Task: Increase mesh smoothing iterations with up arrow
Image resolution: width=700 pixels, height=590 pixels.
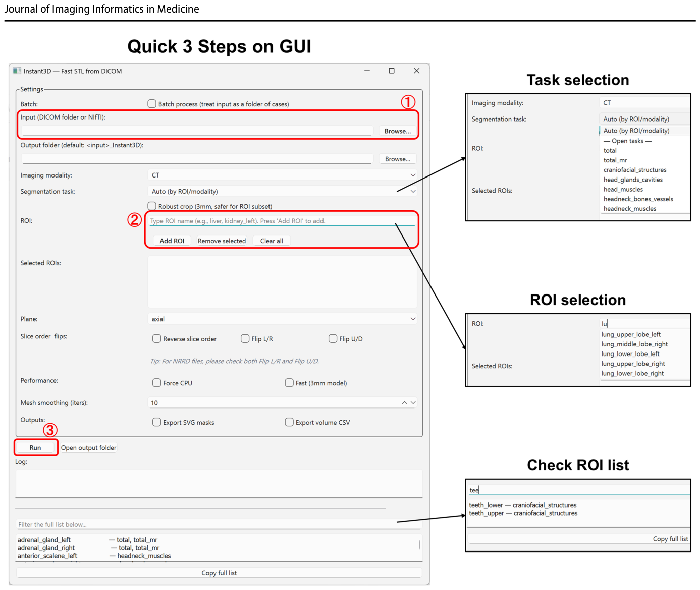Action: click(x=404, y=402)
